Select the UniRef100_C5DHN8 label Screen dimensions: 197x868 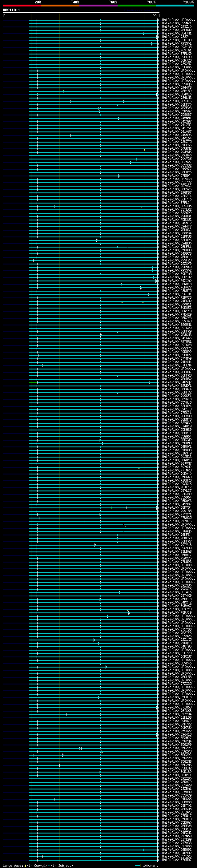click(x=177, y=443)
